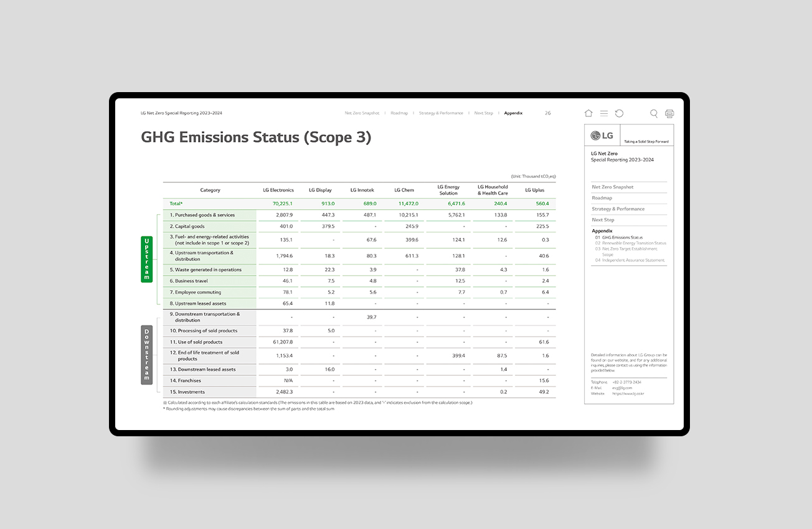Screen dimensions: 812x529
Task: Click the print icon
Action: (669, 113)
